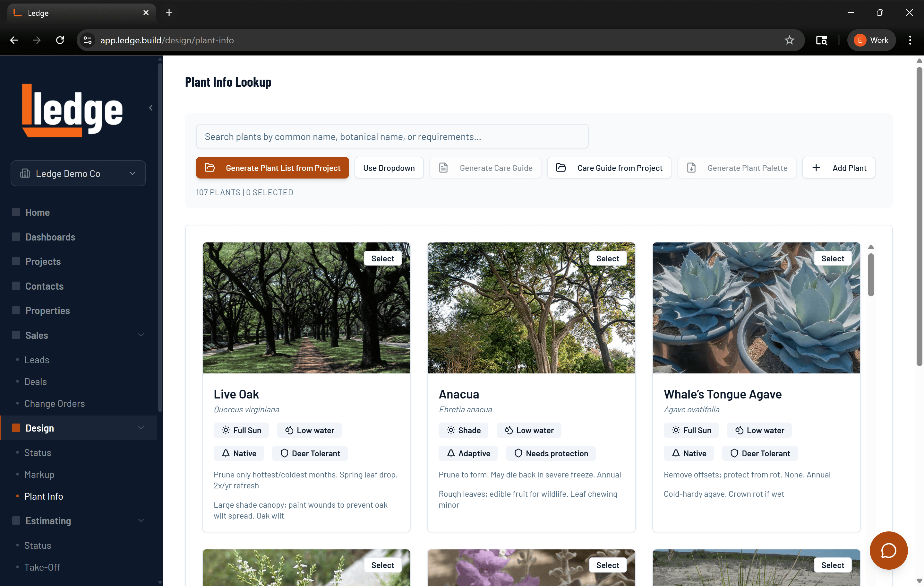Image resolution: width=924 pixels, height=586 pixels.
Task: Click the plant search input field
Action: [392, 136]
